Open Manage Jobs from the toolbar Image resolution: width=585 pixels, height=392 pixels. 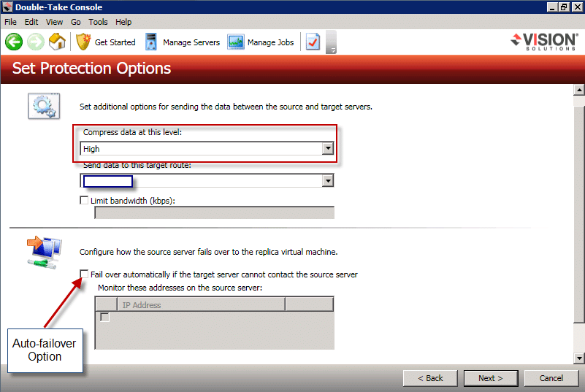(x=261, y=42)
